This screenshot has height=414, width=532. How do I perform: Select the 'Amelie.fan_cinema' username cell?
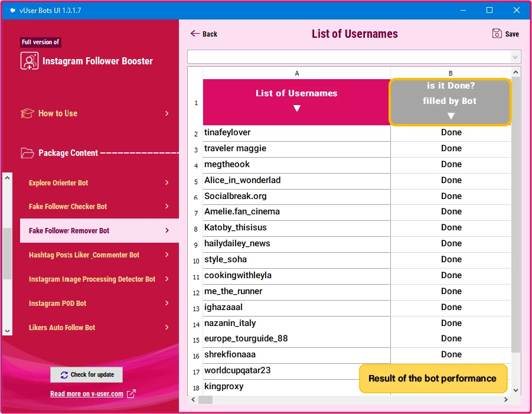(296, 212)
